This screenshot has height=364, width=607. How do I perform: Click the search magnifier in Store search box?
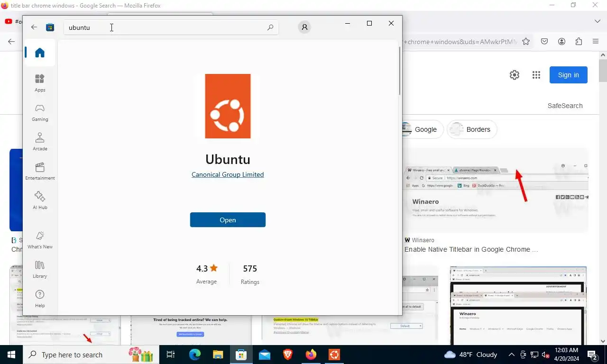[270, 27]
